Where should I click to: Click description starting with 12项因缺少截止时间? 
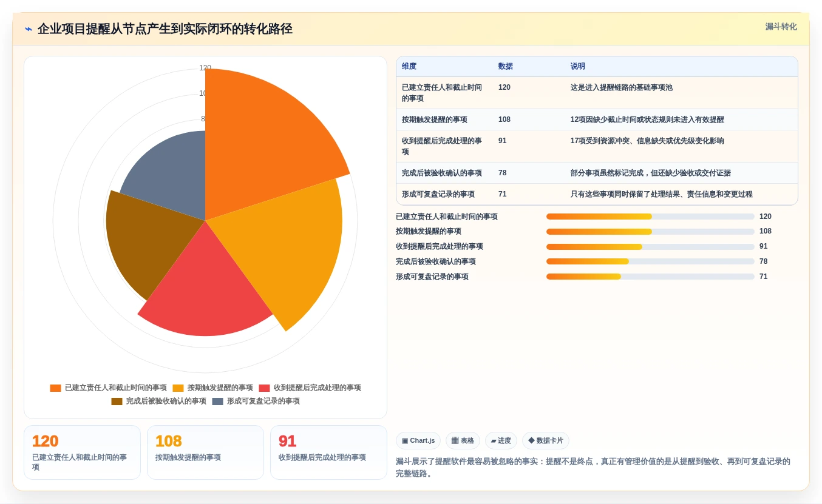(x=647, y=120)
